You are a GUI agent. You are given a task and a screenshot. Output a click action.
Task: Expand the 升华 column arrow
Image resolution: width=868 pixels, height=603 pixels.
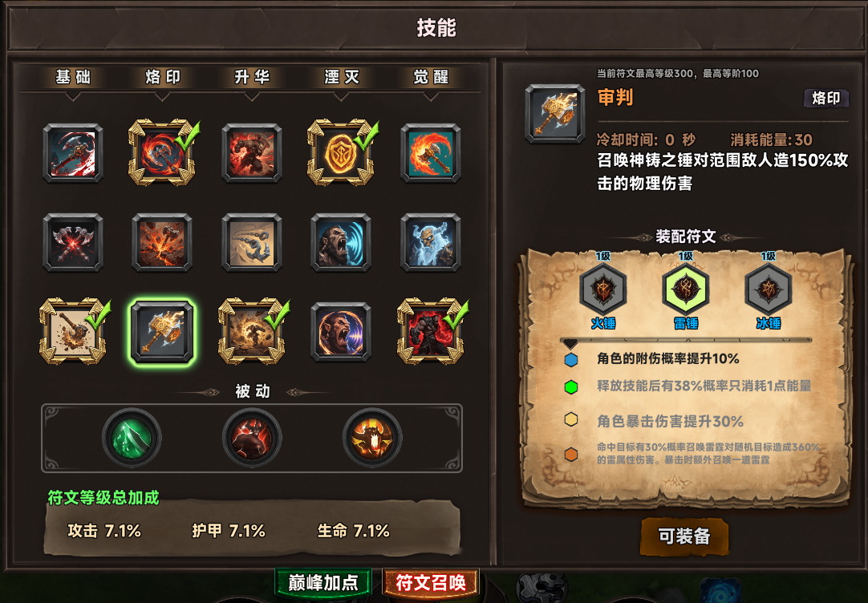click(x=252, y=97)
